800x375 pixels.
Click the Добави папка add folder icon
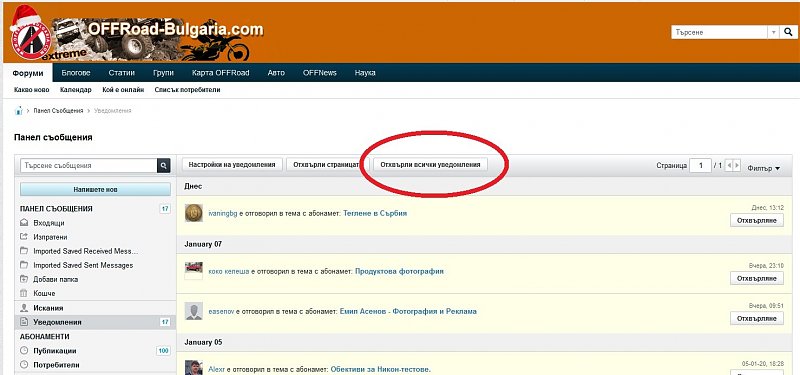pos(24,279)
